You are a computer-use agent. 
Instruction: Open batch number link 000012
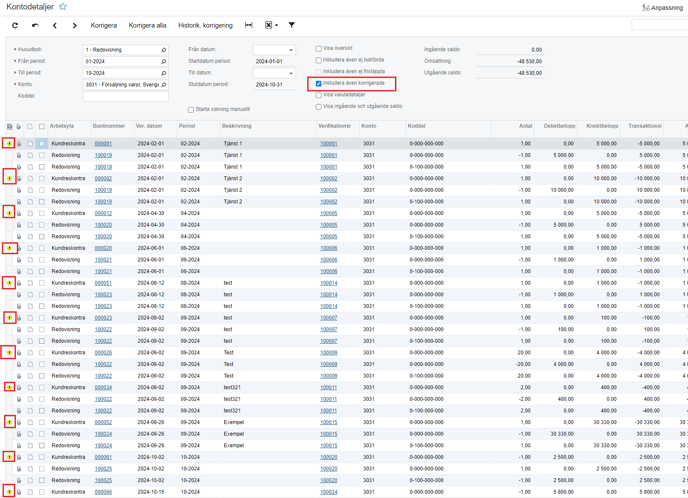[x=103, y=213]
